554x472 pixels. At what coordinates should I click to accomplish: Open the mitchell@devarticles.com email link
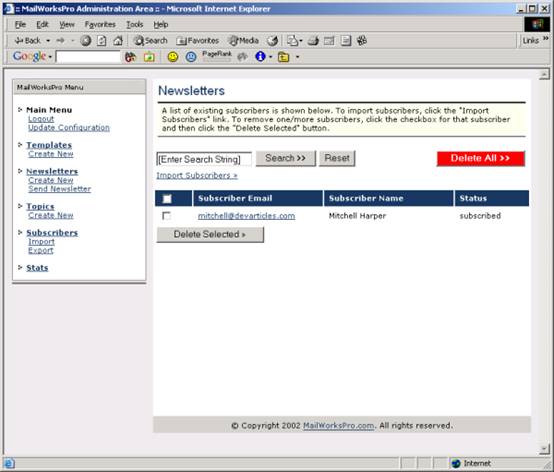point(246,216)
